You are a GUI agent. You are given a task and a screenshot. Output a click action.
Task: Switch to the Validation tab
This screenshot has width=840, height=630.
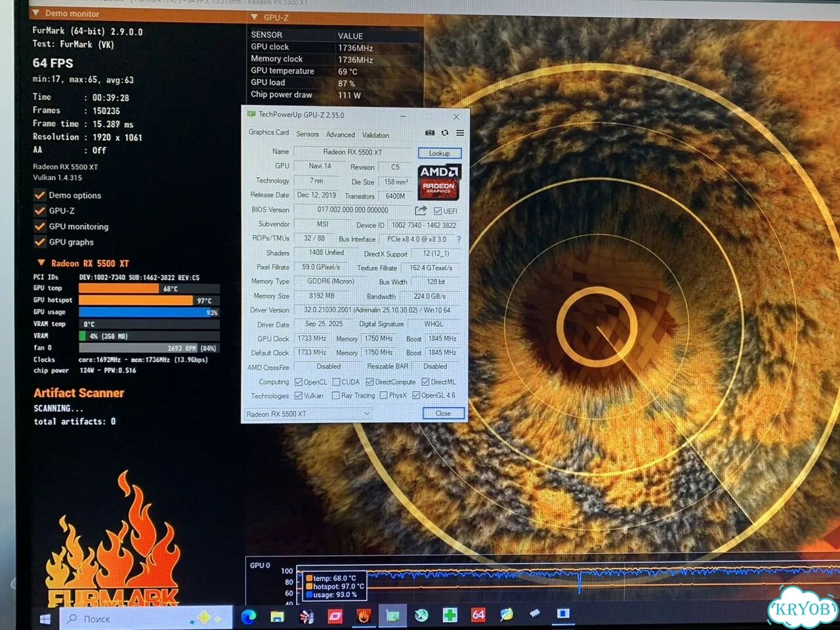point(375,135)
